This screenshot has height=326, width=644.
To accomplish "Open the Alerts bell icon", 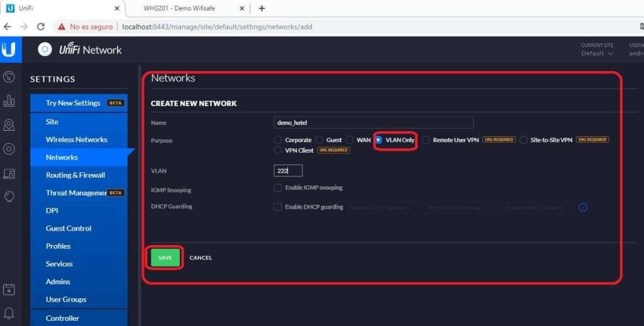I will click(x=9, y=313).
